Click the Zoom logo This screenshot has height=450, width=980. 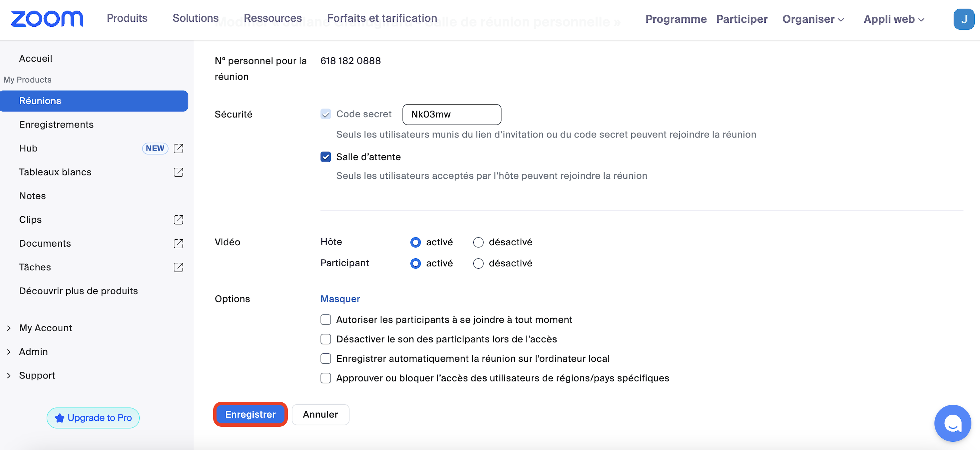point(47,19)
